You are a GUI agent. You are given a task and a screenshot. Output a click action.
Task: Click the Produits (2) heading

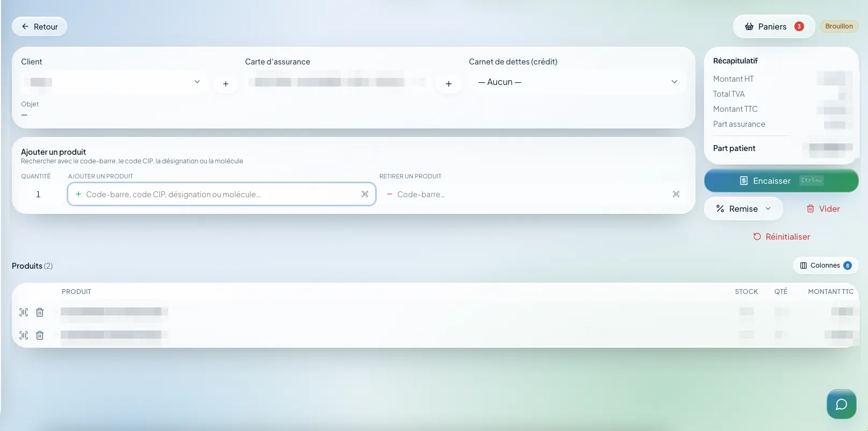[x=32, y=266]
